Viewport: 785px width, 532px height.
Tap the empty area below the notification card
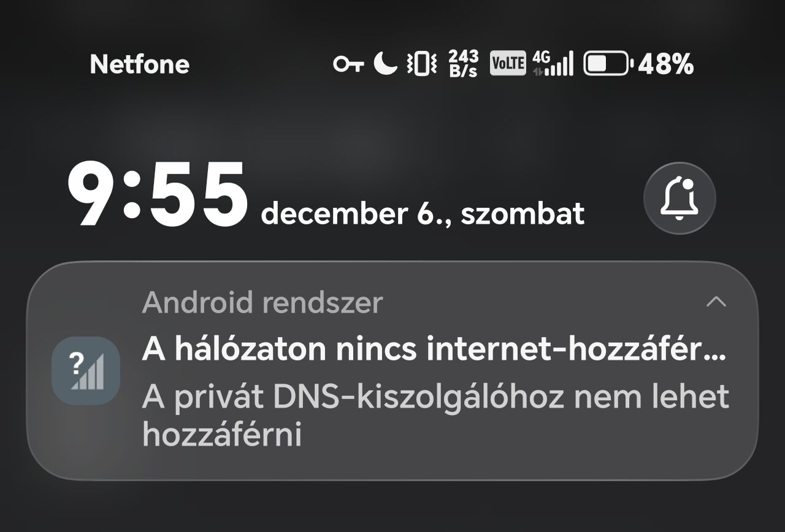coord(392,506)
